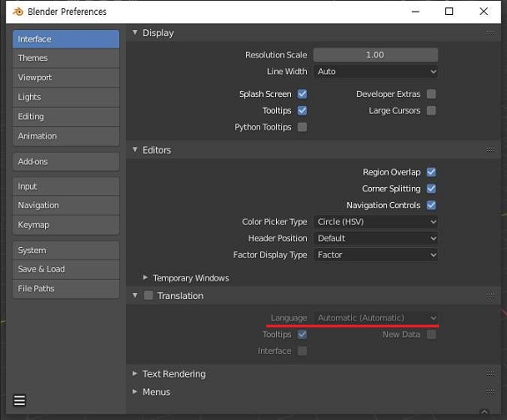The image size is (507, 420).
Task: Disable the Splash Screen checkbox
Action: point(302,94)
